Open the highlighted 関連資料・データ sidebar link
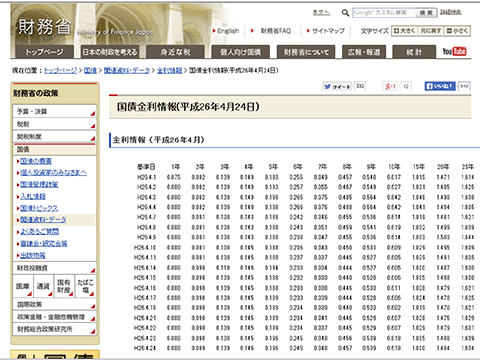The height and width of the screenshot is (360, 480). click(x=43, y=220)
